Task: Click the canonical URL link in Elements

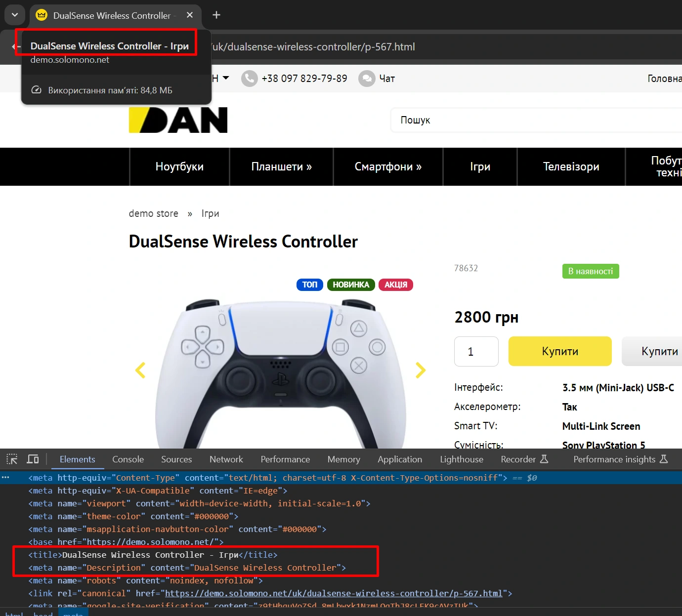Action: coord(334,593)
